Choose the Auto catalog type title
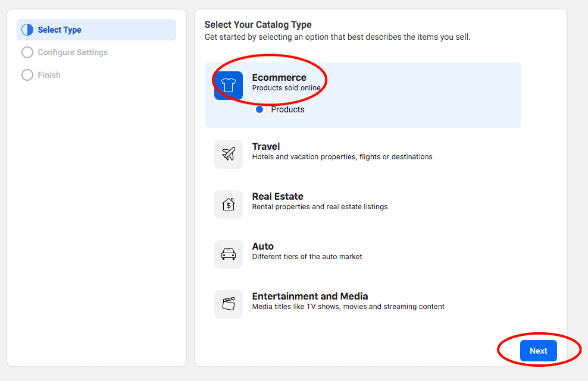This screenshot has height=381, width=588. point(263,246)
